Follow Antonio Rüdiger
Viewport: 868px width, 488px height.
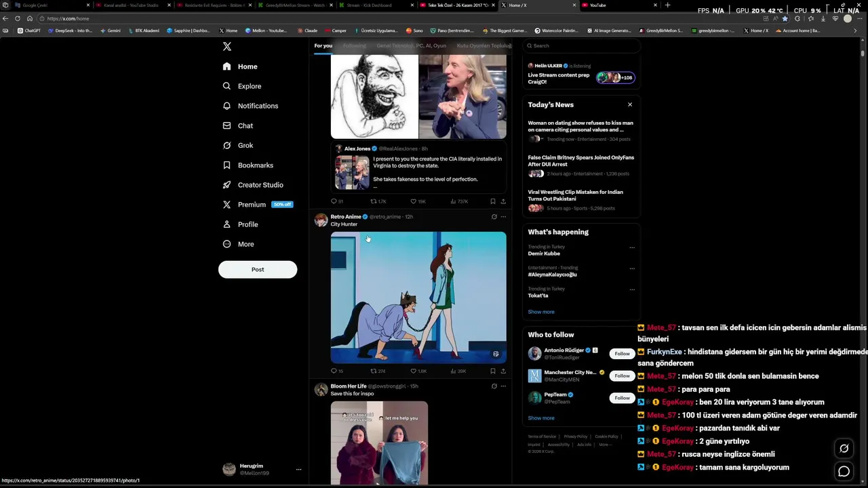point(622,353)
